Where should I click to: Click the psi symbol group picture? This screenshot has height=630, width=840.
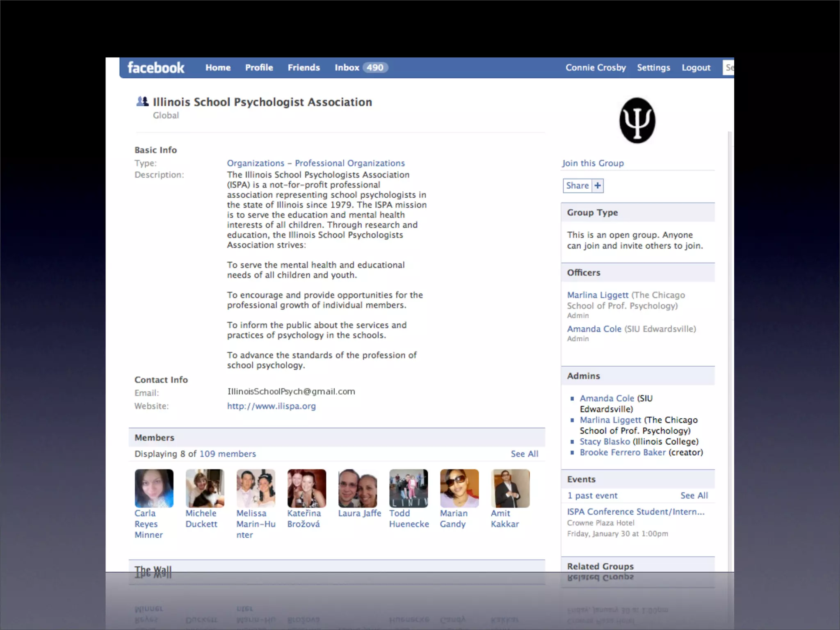(637, 121)
